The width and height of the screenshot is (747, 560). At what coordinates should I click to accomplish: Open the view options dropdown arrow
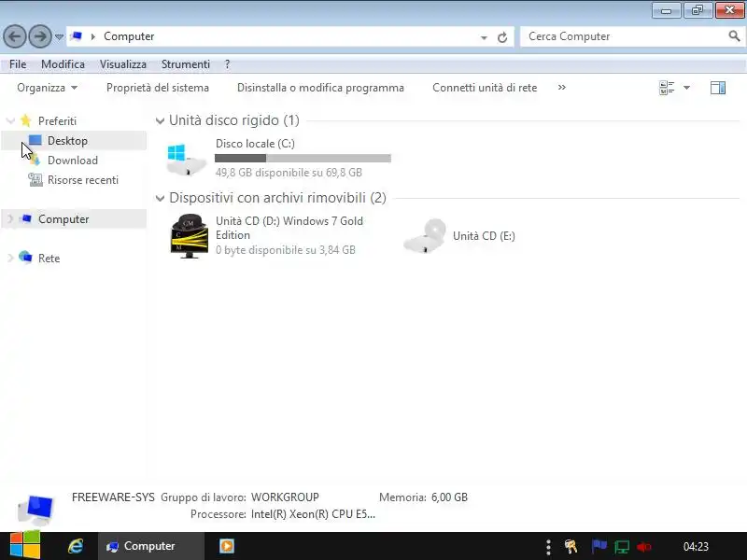686,88
